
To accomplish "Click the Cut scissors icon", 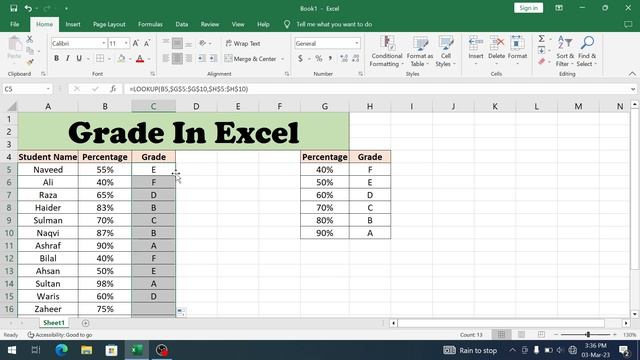I will coord(29,39).
